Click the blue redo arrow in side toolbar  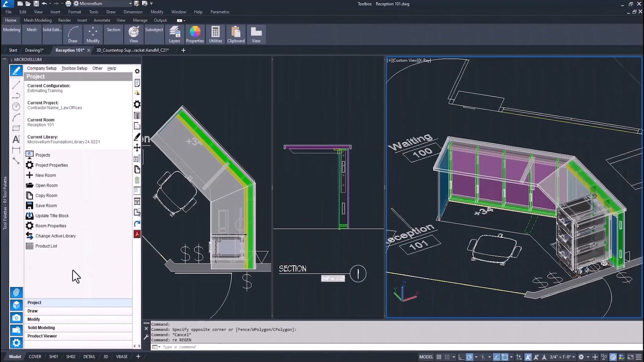click(x=137, y=223)
